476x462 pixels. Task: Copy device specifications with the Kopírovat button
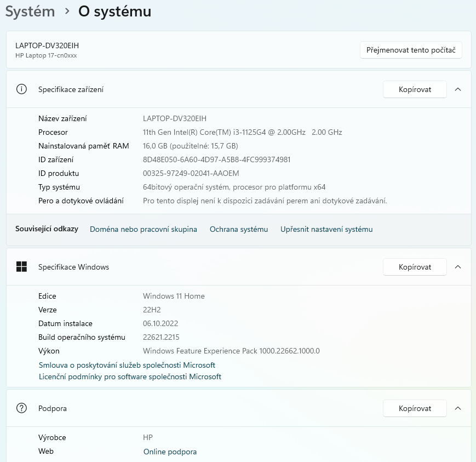415,89
